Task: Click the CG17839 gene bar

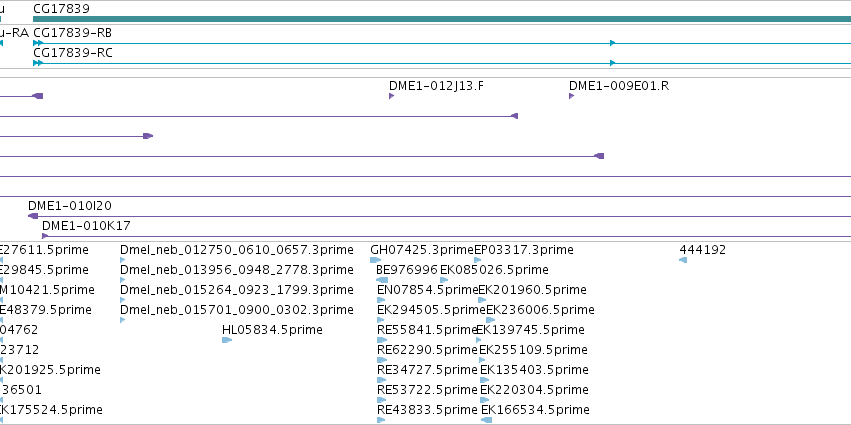Action: click(x=442, y=19)
